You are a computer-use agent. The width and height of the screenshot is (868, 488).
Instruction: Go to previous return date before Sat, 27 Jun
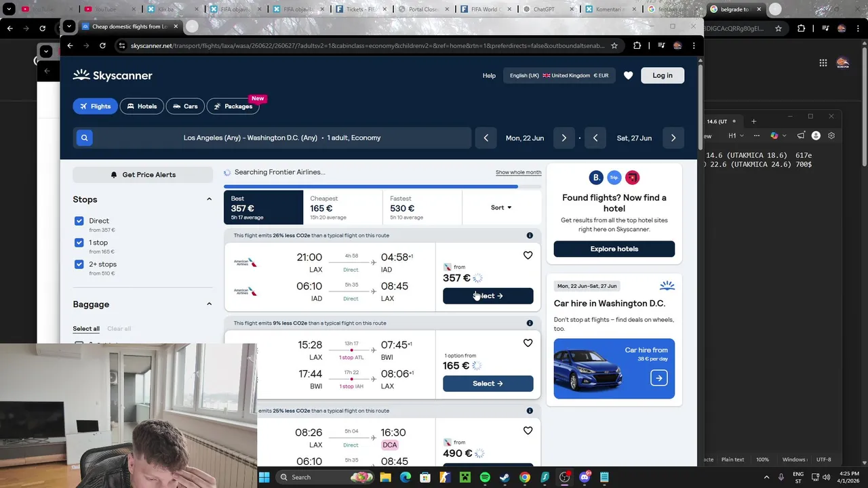(x=595, y=138)
